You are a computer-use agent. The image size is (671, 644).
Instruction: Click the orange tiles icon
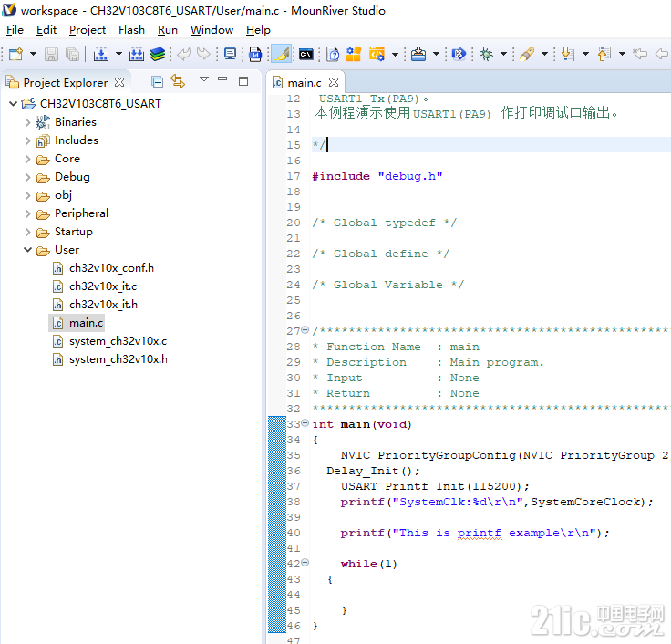[354, 54]
